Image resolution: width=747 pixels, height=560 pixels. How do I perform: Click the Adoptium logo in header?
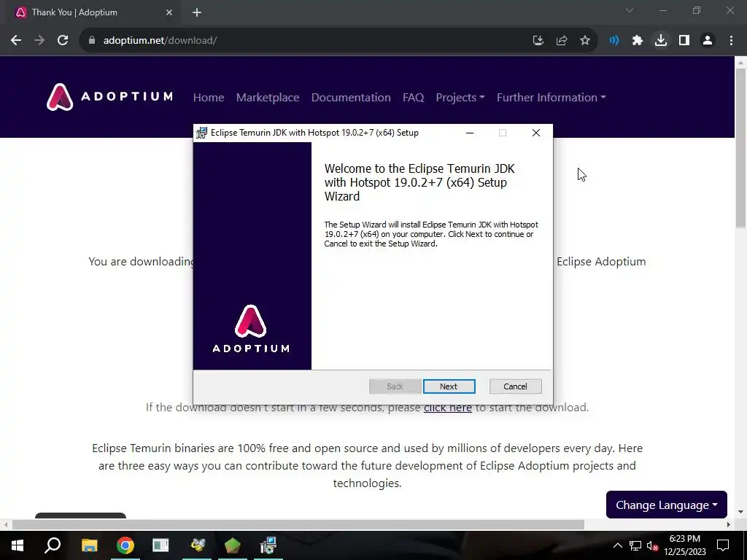109,97
